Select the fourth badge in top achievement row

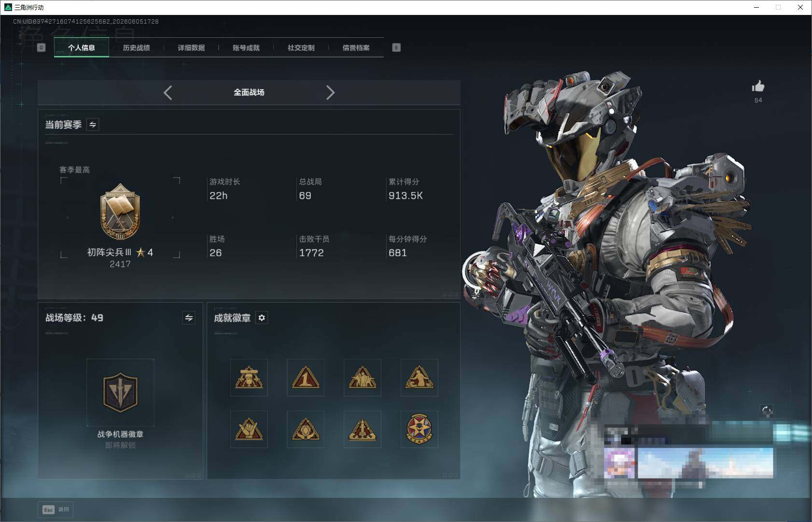pos(420,378)
